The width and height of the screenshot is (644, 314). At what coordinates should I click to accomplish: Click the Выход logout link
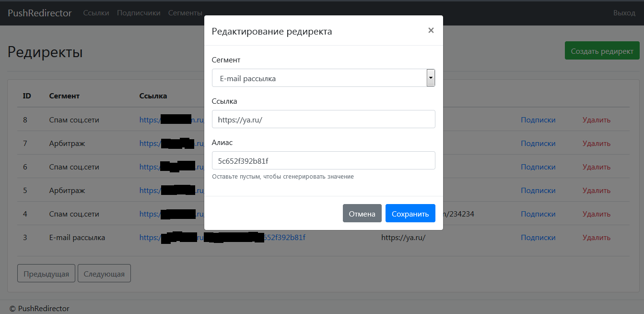624,13
